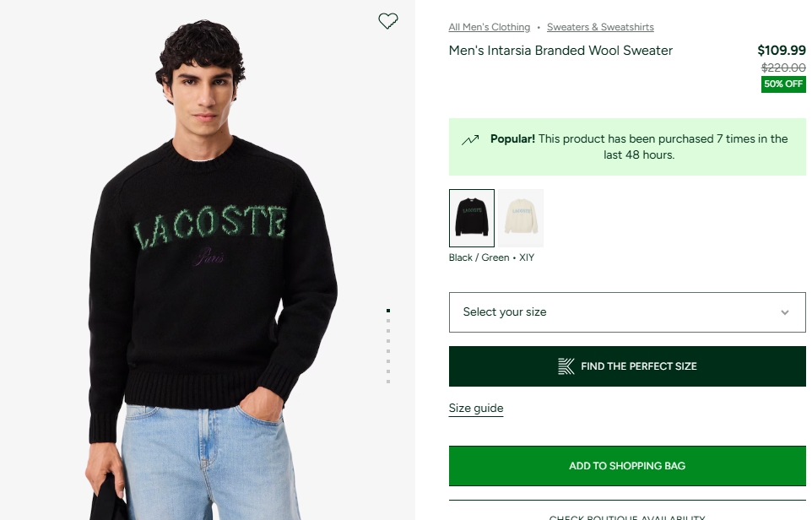Open the 'Select your size' dropdown
The image size is (812, 520).
pyautogui.click(x=626, y=312)
